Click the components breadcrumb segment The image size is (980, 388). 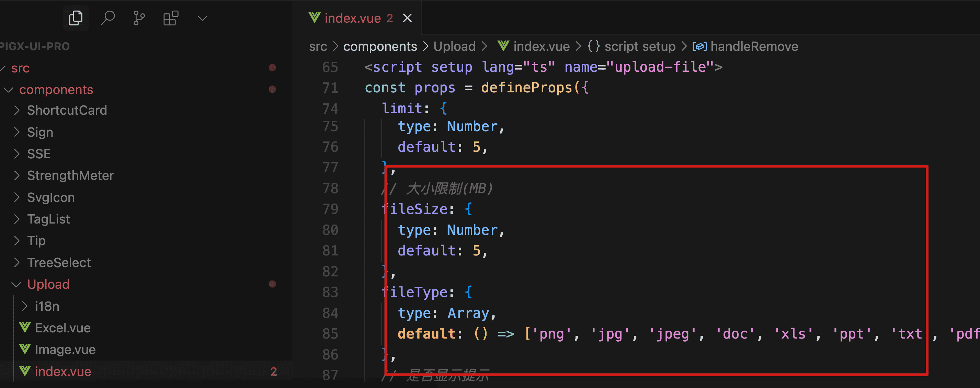[380, 46]
